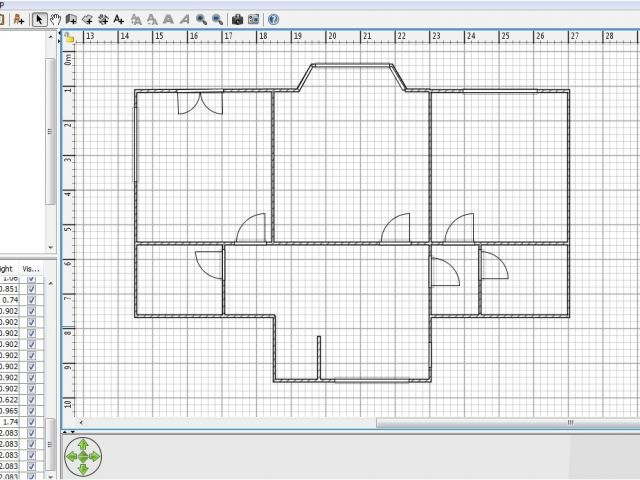Select the arrow Select objects tool
Viewport: 640px width, 480px height.
39,19
